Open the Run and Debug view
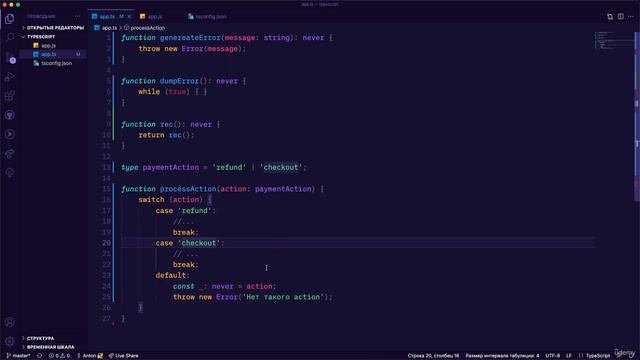This screenshot has width=640, height=360. coord(9,77)
